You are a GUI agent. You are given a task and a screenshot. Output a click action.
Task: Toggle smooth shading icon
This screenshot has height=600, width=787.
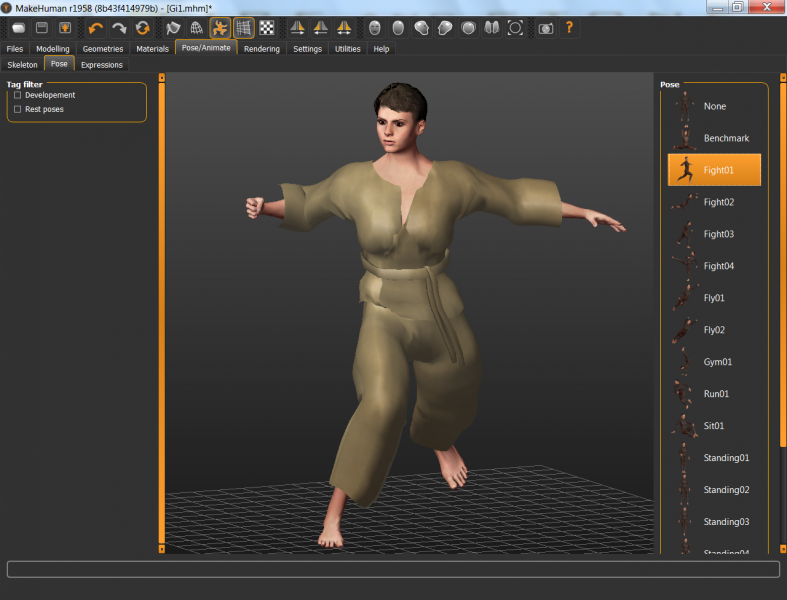click(x=173, y=28)
